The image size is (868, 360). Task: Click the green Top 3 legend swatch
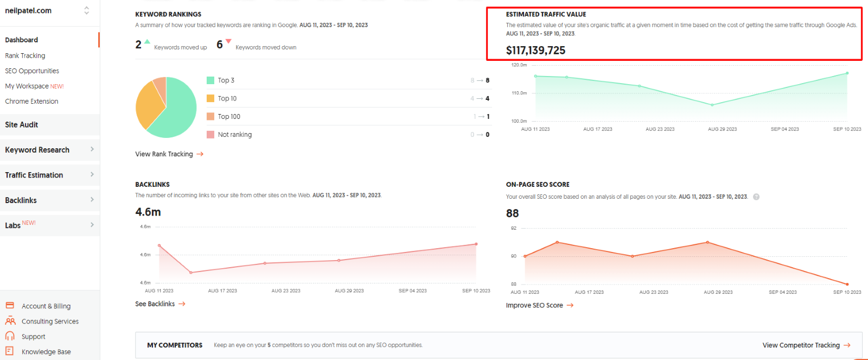tap(210, 80)
